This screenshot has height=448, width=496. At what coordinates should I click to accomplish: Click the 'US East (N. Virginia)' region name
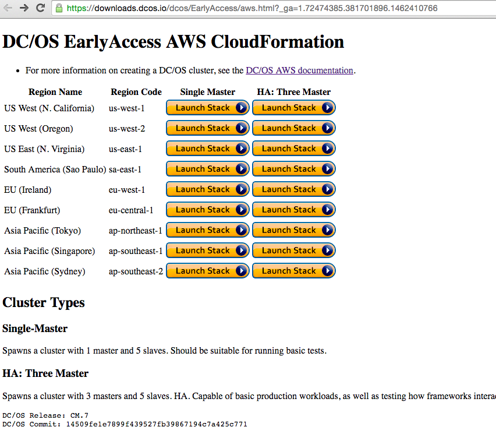(x=44, y=149)
